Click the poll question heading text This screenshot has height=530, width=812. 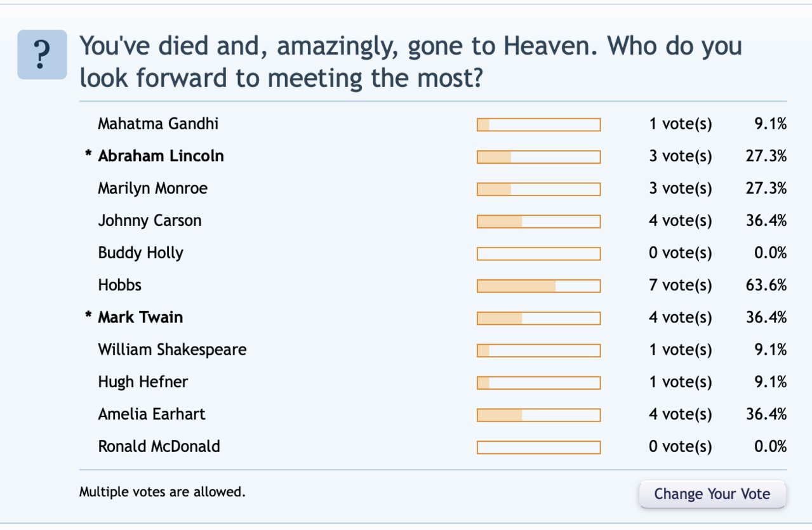pos(411,62)
